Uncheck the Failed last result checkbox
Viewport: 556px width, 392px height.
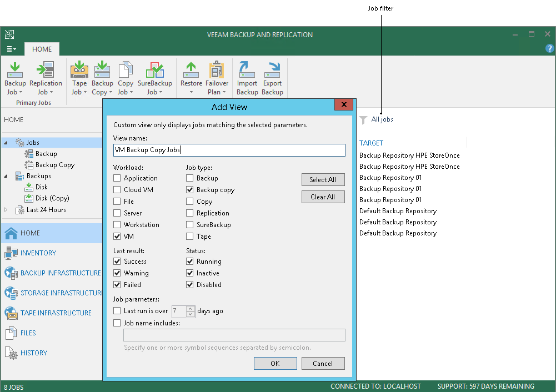(x=117, y=285)
